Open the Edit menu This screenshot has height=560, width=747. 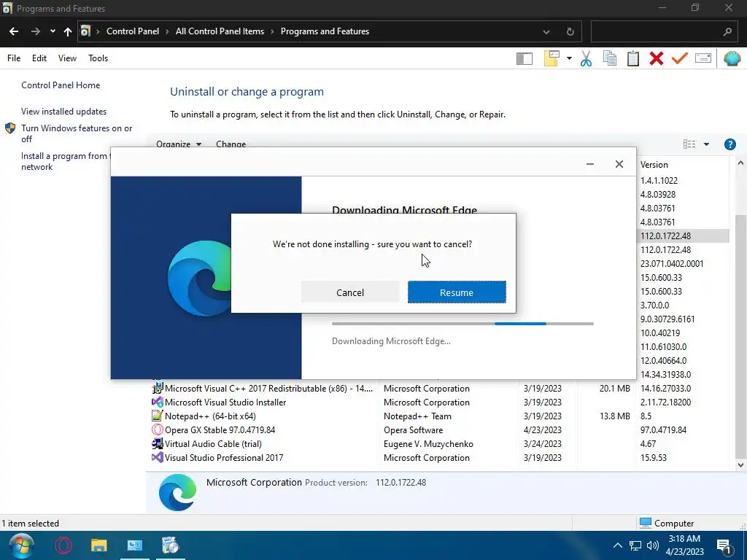[x=39, y=58]
